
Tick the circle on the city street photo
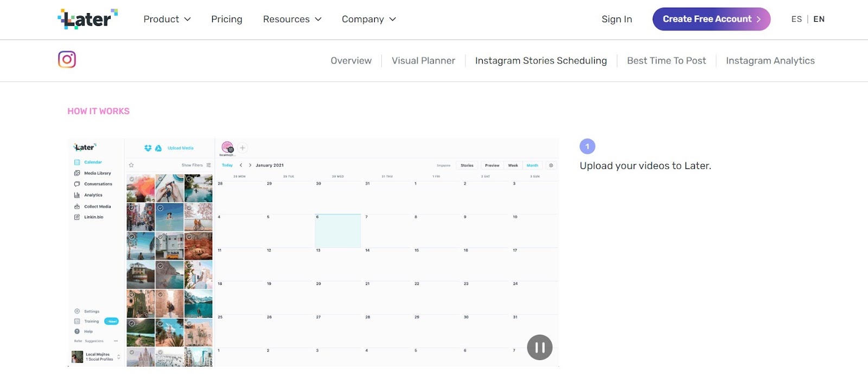click(x=132, y=208)
